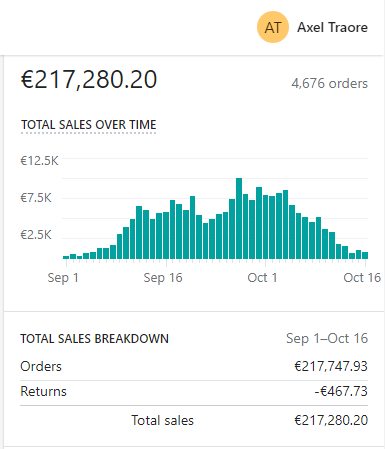Open the Returns breakdown row
Viewport: 385px width, 449px height.
pos(194,392)
